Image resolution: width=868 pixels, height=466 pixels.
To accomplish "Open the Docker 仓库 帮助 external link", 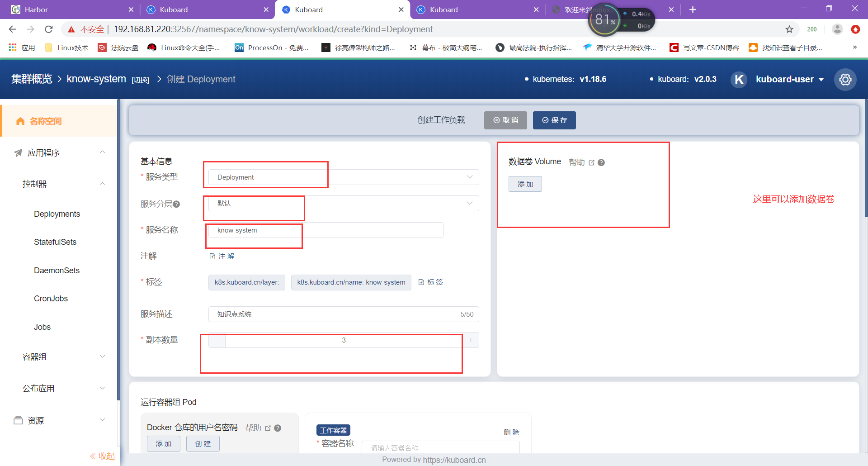I will pyautogui.click(x=258, y=428).
